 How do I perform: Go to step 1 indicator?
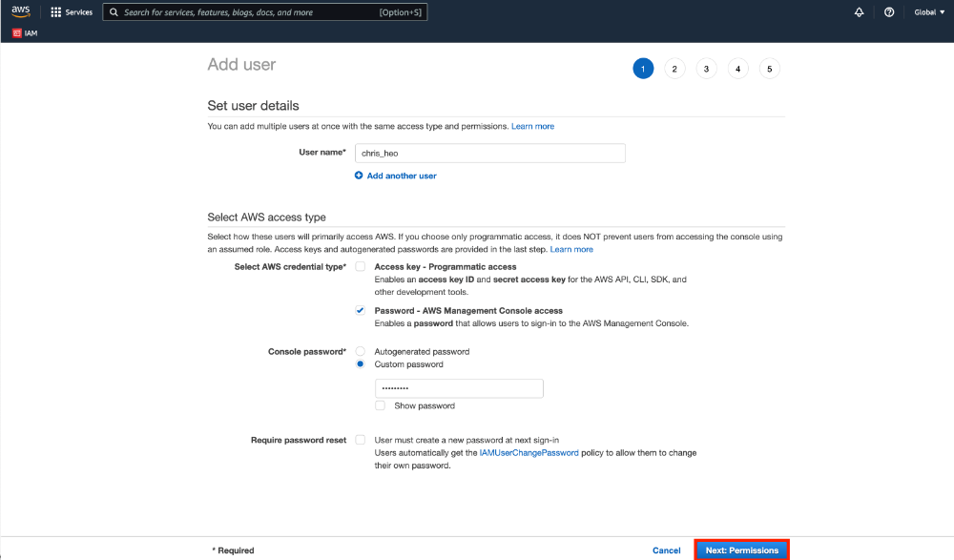pos(643,69)
